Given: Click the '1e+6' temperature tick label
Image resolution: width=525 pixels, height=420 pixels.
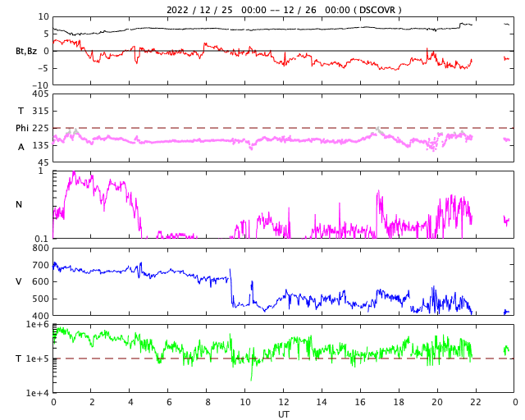Looking at the screenshot, I should click(38, 324).
